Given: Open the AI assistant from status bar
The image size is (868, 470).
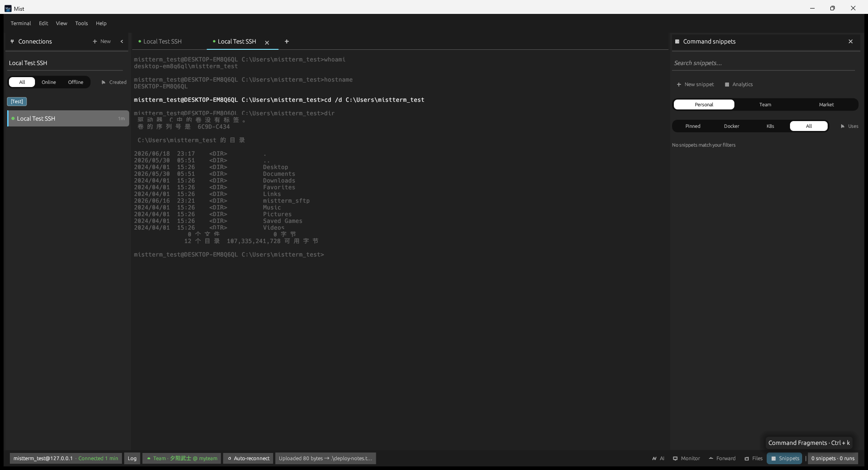Looking at the screenshot, I should click(x=658, y=458).
